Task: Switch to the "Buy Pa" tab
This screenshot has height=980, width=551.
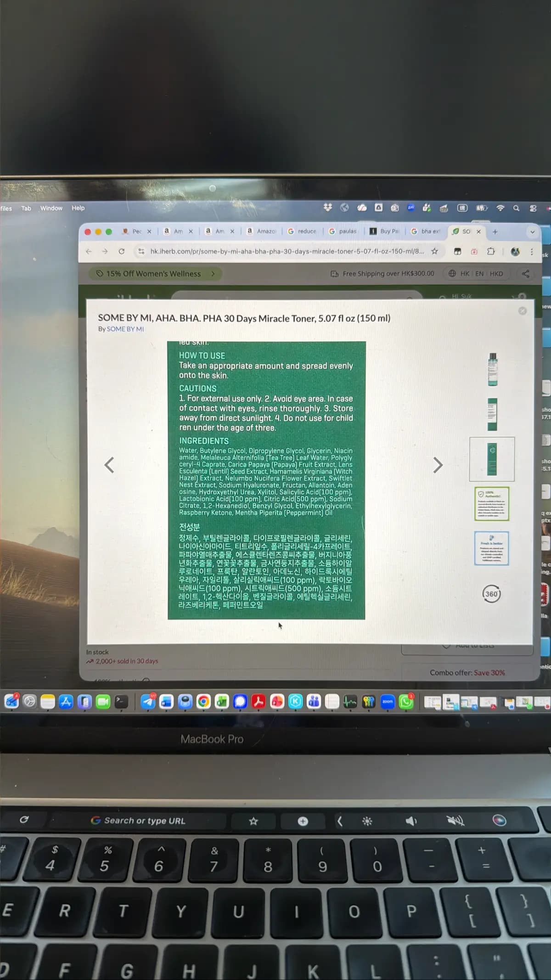Action: pos(385,231)
